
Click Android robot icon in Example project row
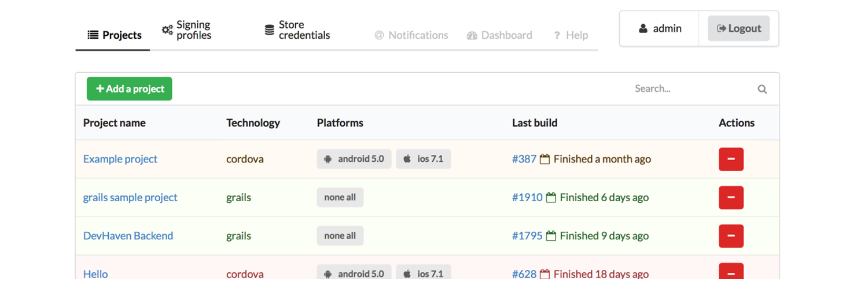coord(328,159)
